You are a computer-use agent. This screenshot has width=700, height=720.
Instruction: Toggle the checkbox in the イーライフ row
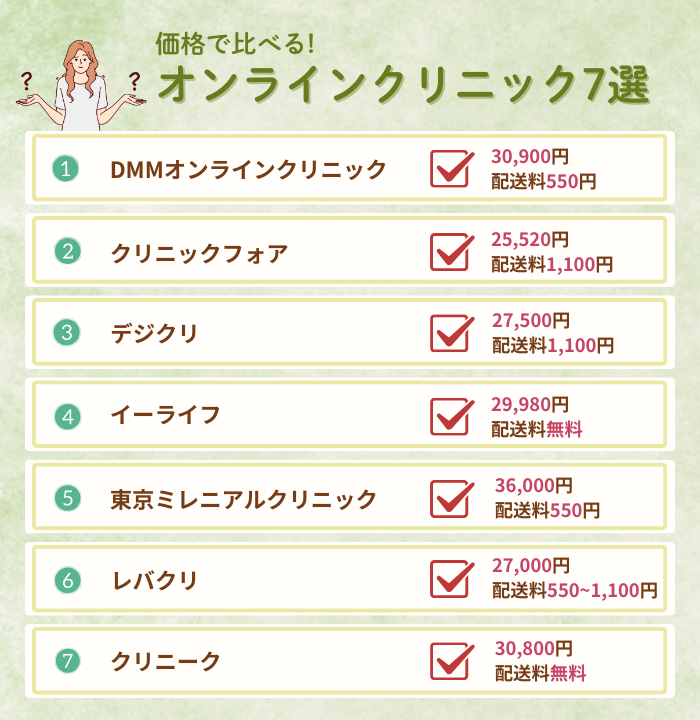(450, 414)
